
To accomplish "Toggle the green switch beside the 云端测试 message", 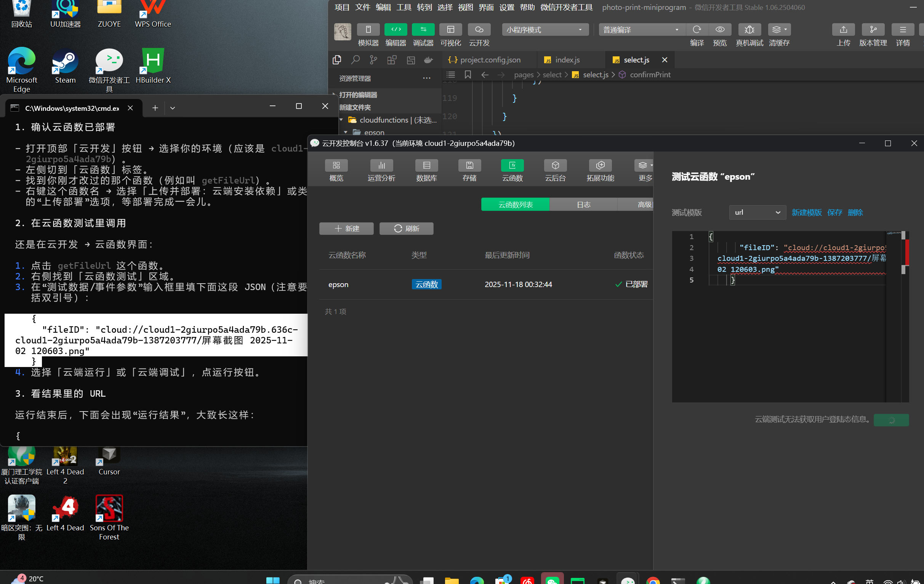I will tap(891, 420).
